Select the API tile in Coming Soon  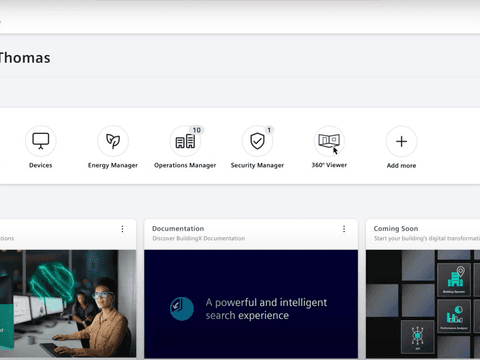coord(418,337)
